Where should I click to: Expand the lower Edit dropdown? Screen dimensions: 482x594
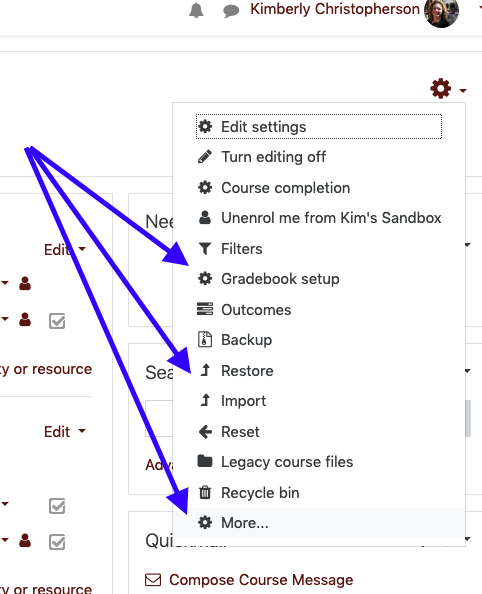[65, 431]
